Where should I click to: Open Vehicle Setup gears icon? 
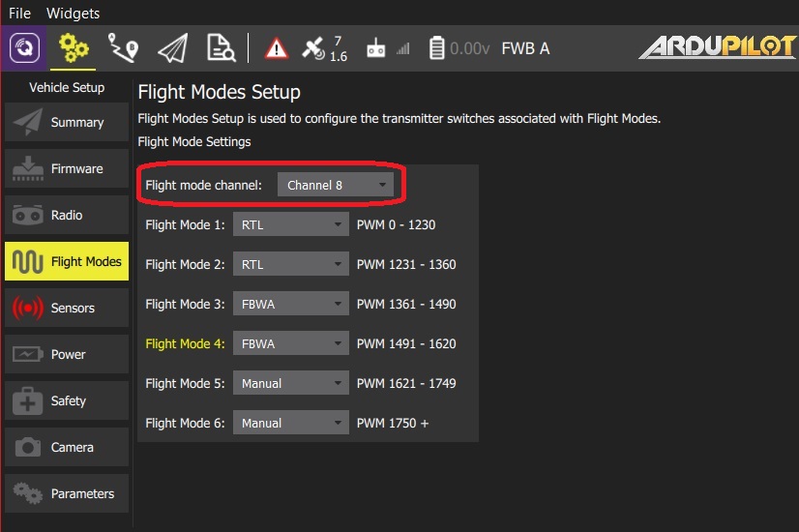[x=74, y=48]
